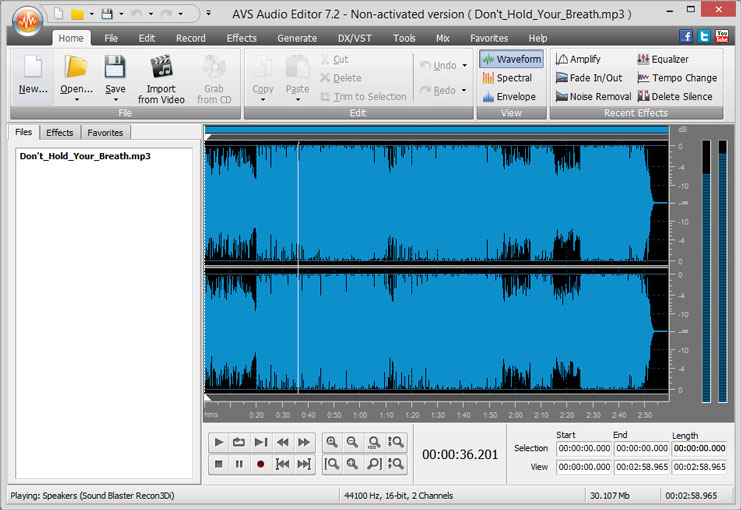Open the Generate ribbon tab
The height and width of the screenshot is (510, 741).
(x=297, y=38)
